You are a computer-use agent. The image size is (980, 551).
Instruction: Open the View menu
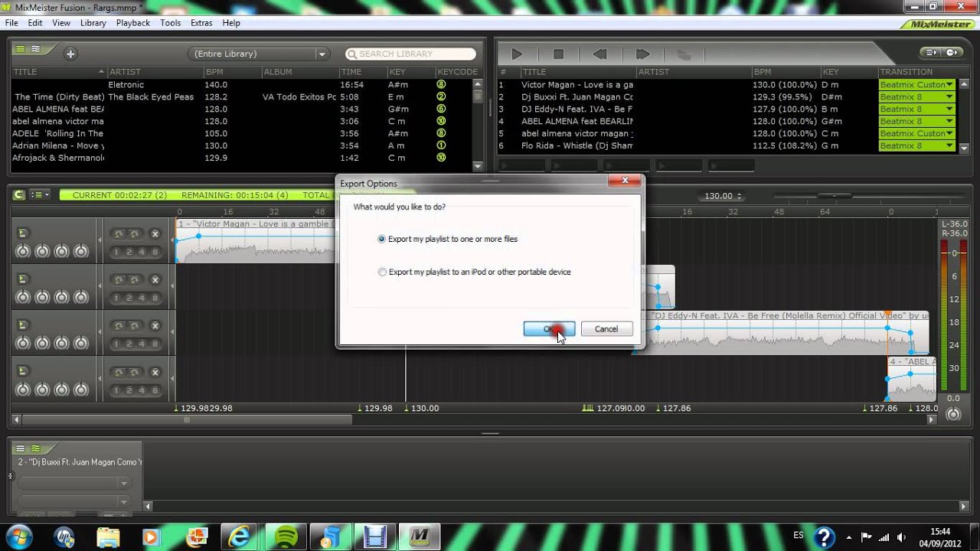click(61, 23)
